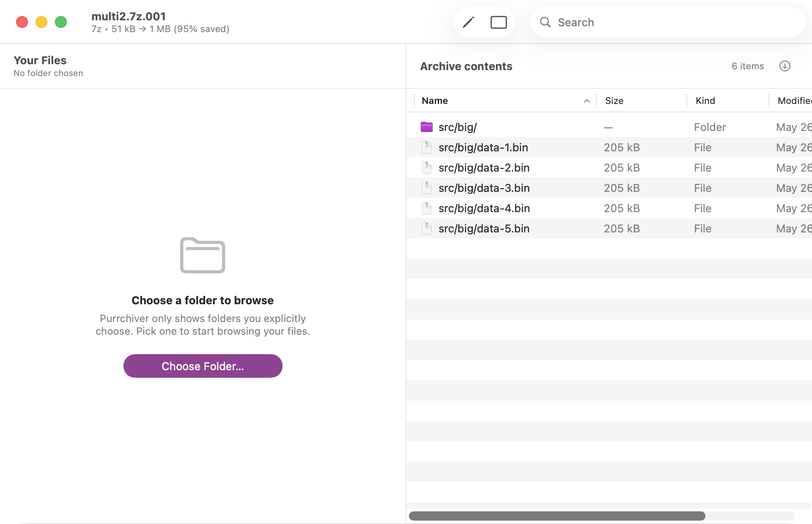Click the 6 items count label
812x524 pixels.
(748, 66)
